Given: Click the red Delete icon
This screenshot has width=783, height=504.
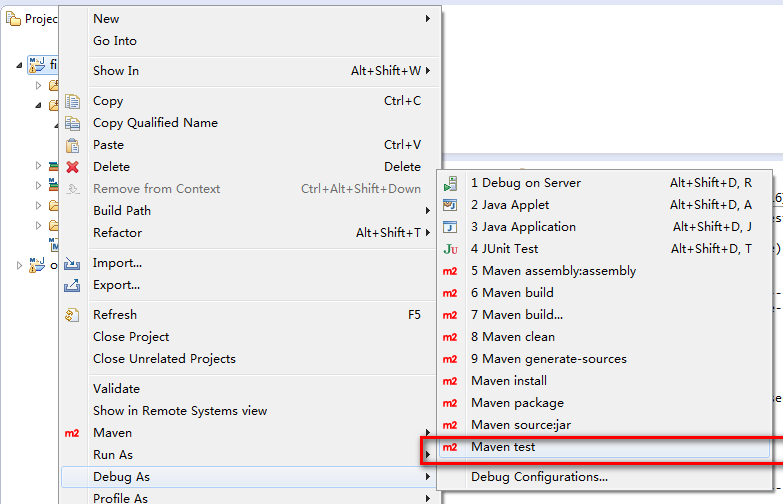Looking at the screenshot, I should (x=72, y=167).
